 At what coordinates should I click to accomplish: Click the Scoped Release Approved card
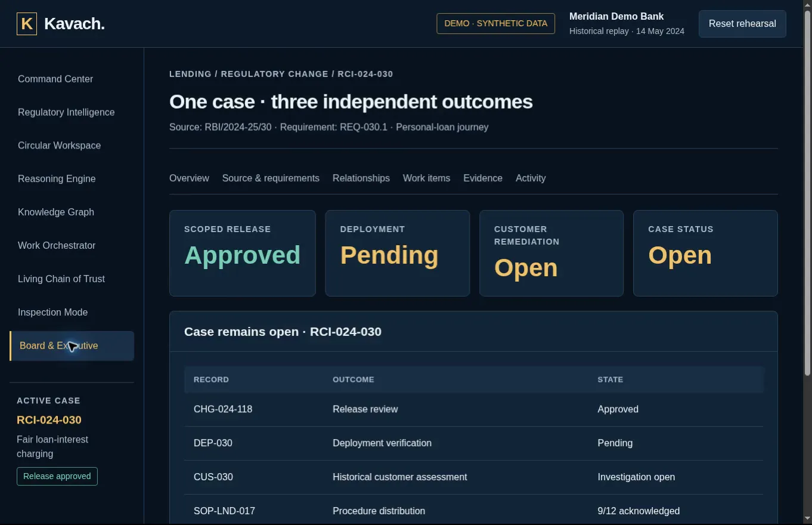243,253
